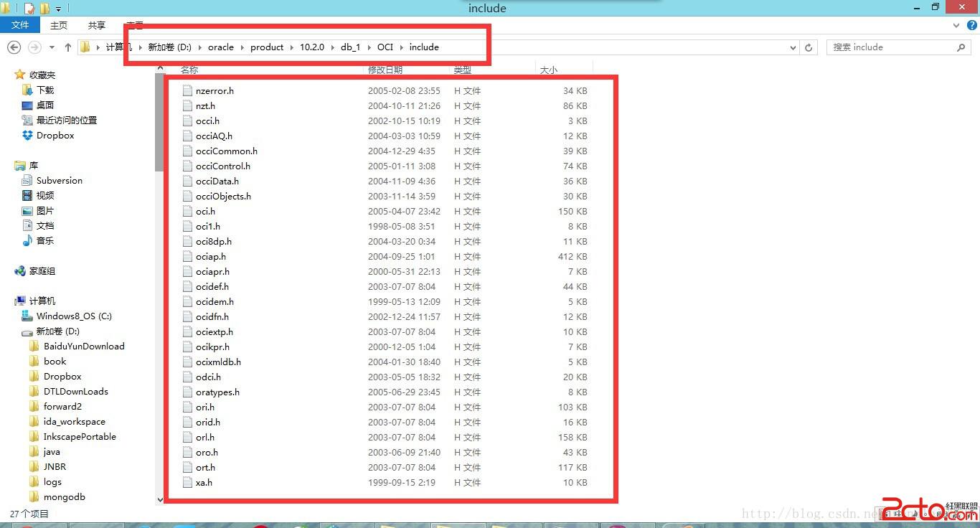Jump to product in the address breadcrumb
Viewport: 980px width, 528px height.
coord(267,47)
